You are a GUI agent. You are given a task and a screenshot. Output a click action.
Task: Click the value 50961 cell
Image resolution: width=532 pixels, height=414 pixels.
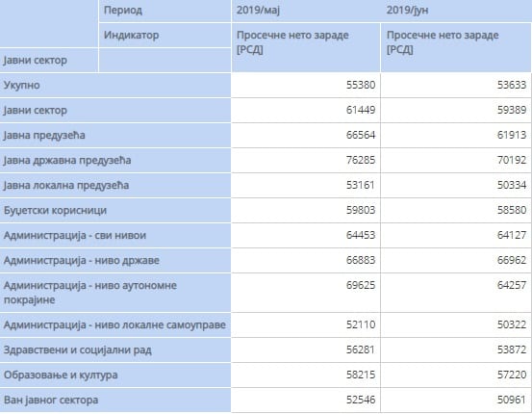pos(456,401)
